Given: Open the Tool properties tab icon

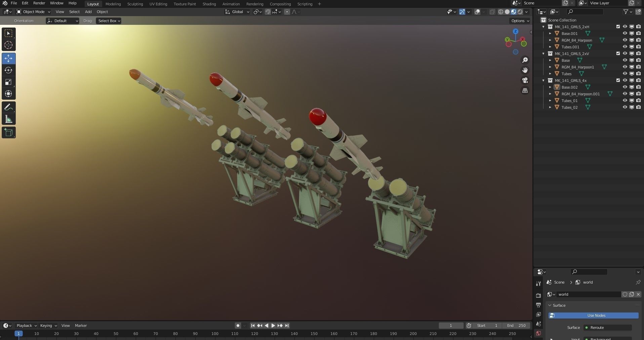Looking at the screenshot, I should pyautogui.click(x=538, y=284).
